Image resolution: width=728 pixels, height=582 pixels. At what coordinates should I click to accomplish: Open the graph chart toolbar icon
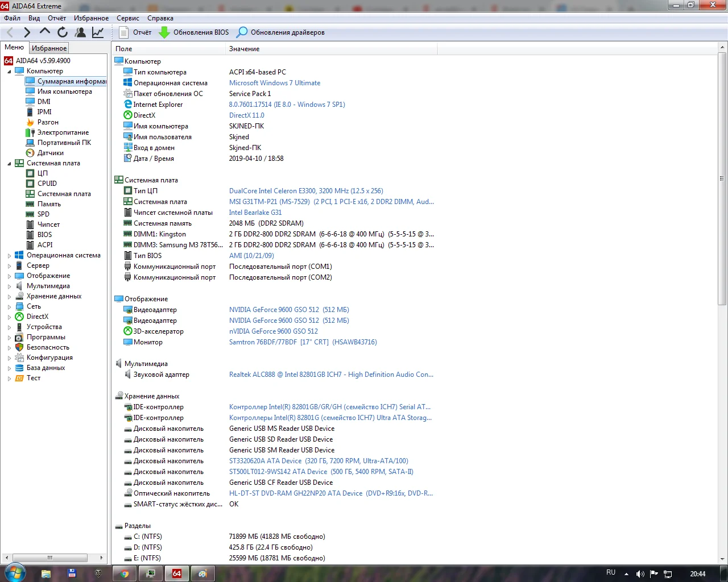tap(98, 32)
